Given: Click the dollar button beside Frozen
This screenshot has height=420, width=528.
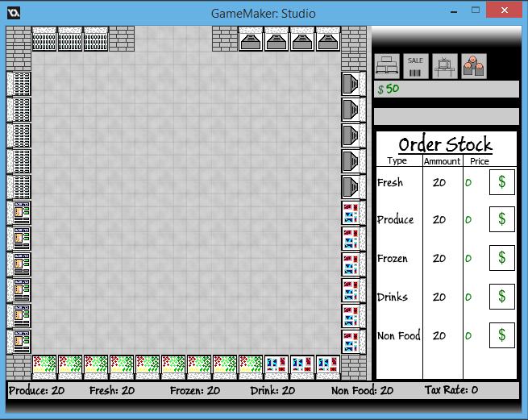Looking at the screenshot, I should (502, 258).
